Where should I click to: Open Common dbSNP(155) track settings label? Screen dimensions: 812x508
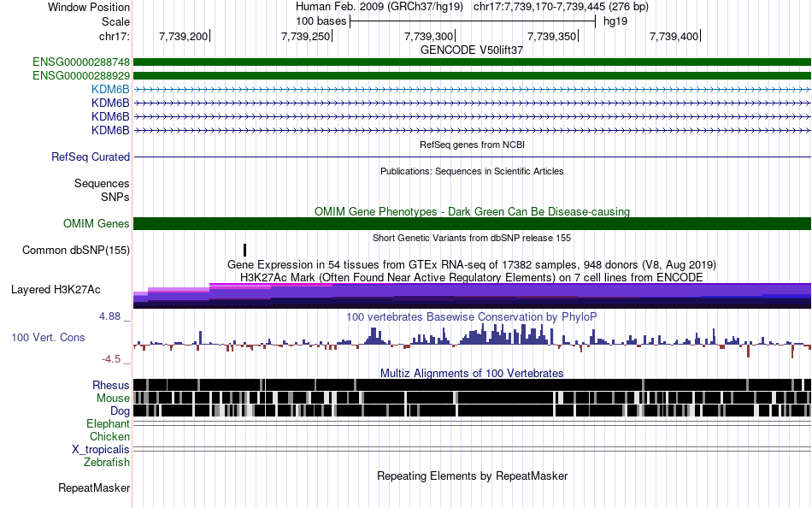[76, 251]
